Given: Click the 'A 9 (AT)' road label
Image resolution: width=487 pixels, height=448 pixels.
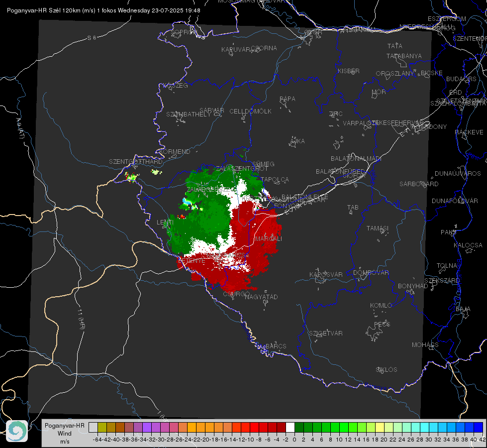Looking at the screenshot, I should click(20, 129).
